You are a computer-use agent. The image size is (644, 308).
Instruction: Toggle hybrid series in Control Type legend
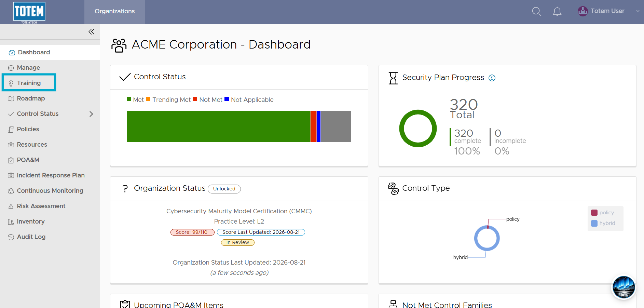coord(603,223)
